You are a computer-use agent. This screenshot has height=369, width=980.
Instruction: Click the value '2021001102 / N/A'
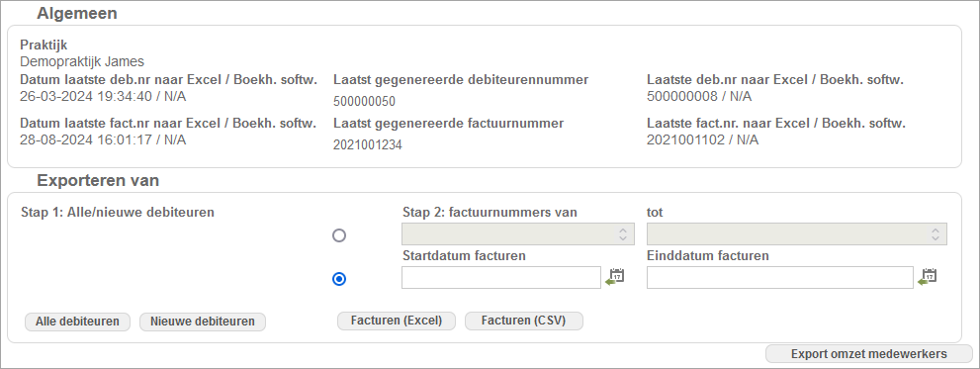pyautogui.click(x=702, y=139)
